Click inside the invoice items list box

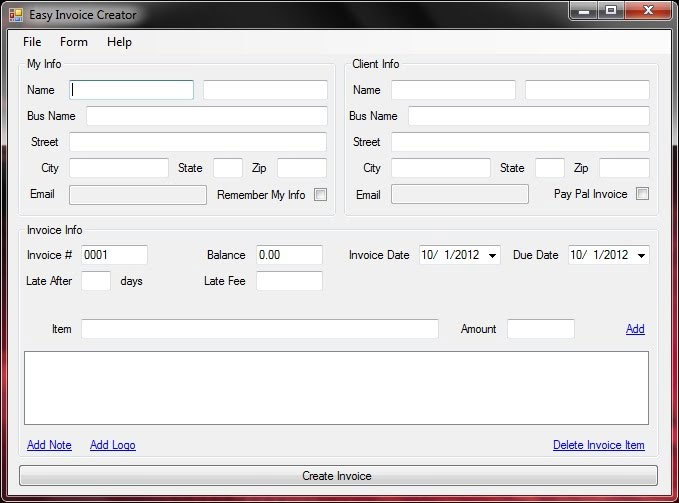pyautogui.click(x=336, y=388)
